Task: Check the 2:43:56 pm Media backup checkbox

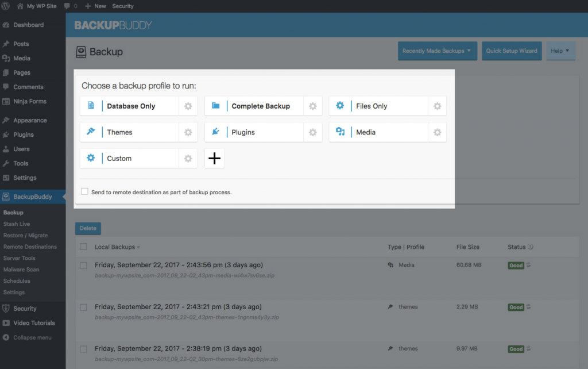Action: [x=83, y=266]
